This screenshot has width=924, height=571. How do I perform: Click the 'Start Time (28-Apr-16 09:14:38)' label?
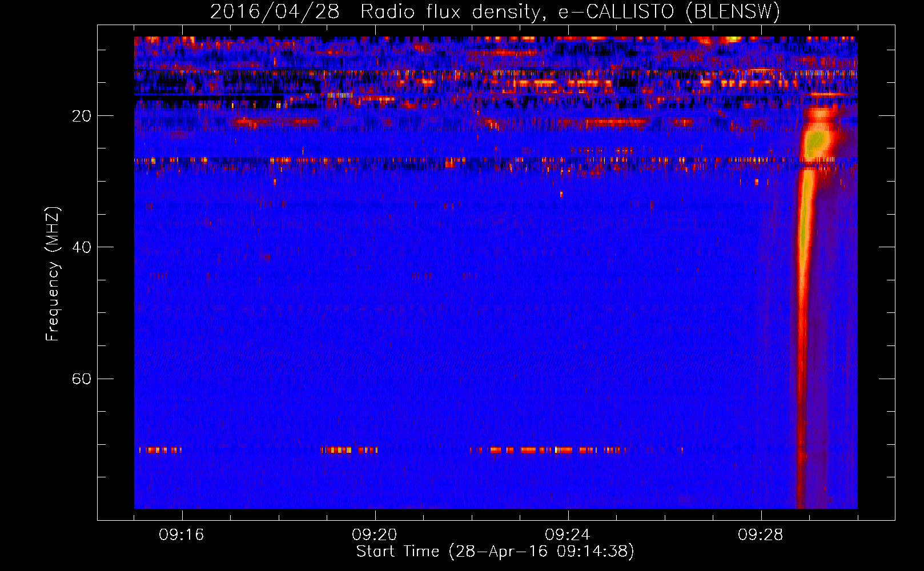click(x=495, y=552)
